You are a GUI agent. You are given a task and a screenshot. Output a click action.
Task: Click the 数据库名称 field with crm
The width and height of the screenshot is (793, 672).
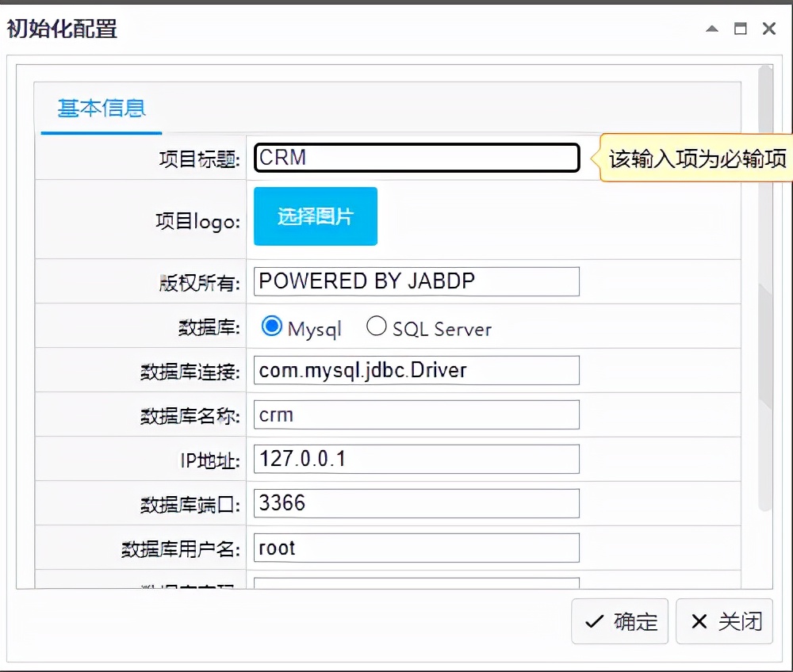point(417,414)
